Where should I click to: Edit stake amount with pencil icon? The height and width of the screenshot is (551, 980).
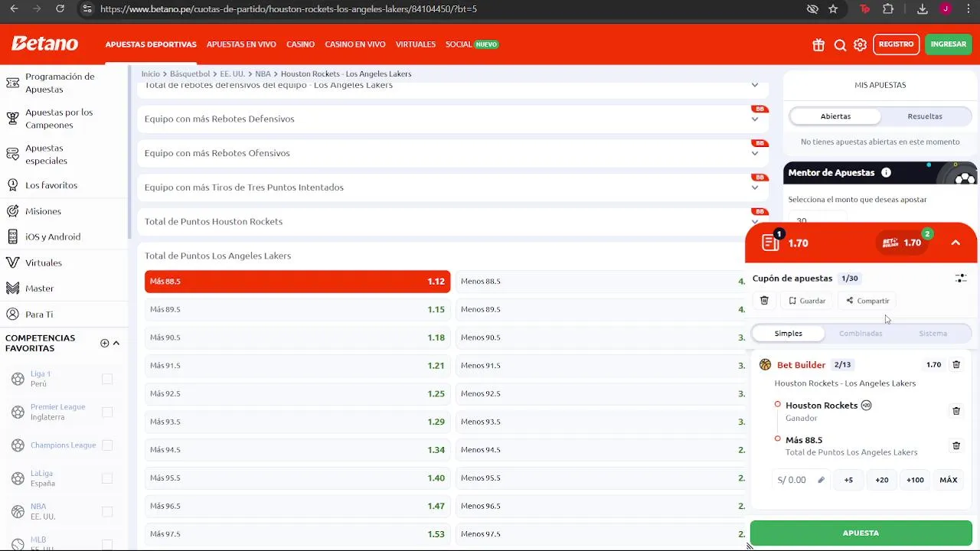821,481
